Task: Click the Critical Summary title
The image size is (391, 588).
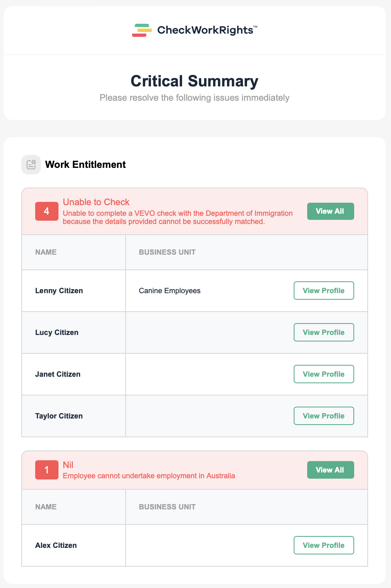Action: click(x=195, y=81)
